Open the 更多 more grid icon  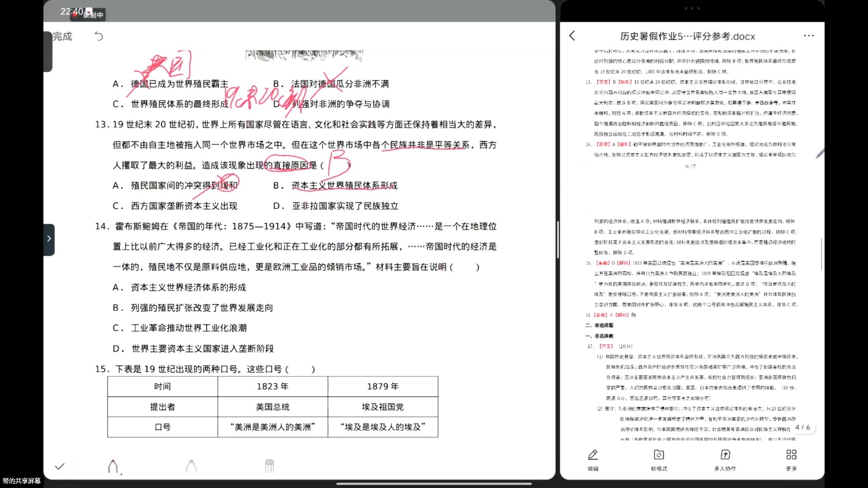click(x=791, y=460)
